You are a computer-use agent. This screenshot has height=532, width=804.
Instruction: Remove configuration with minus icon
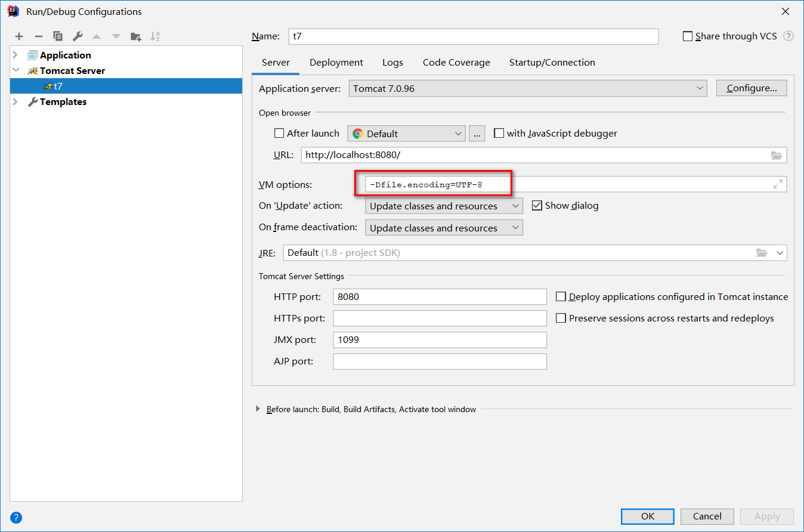(39, 36)
